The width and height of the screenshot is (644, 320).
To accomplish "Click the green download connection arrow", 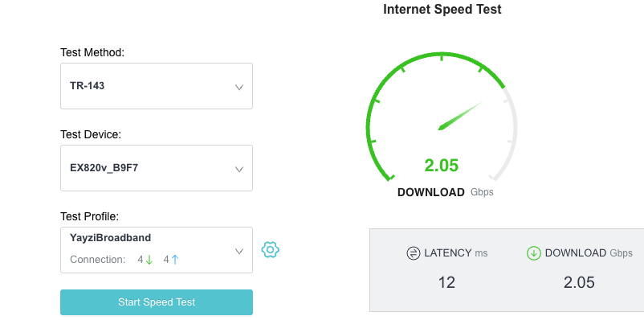I will [149, 260].
